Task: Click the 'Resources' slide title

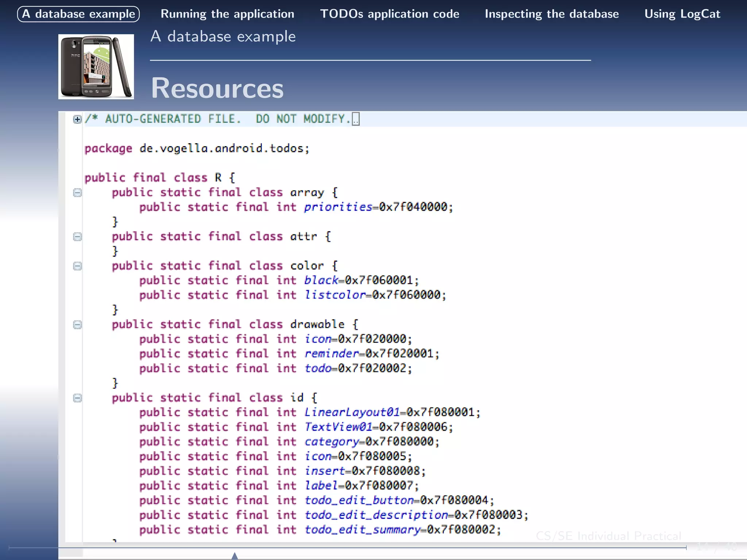Action: point(217,88)
